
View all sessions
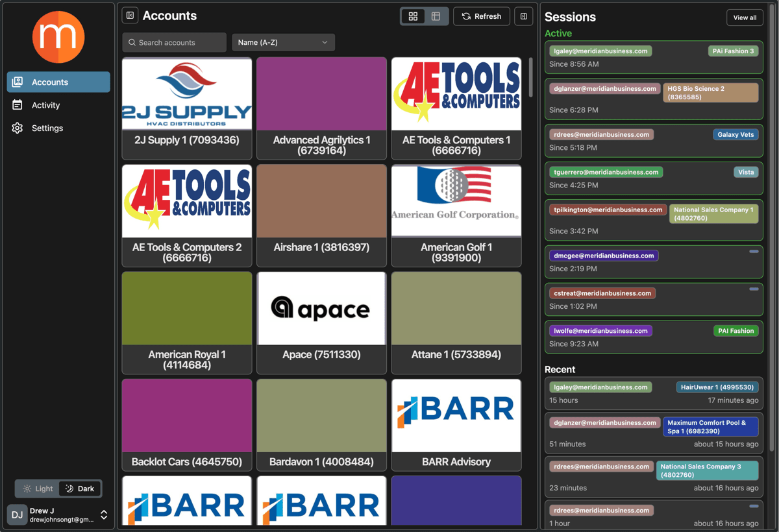click(745, 18)
